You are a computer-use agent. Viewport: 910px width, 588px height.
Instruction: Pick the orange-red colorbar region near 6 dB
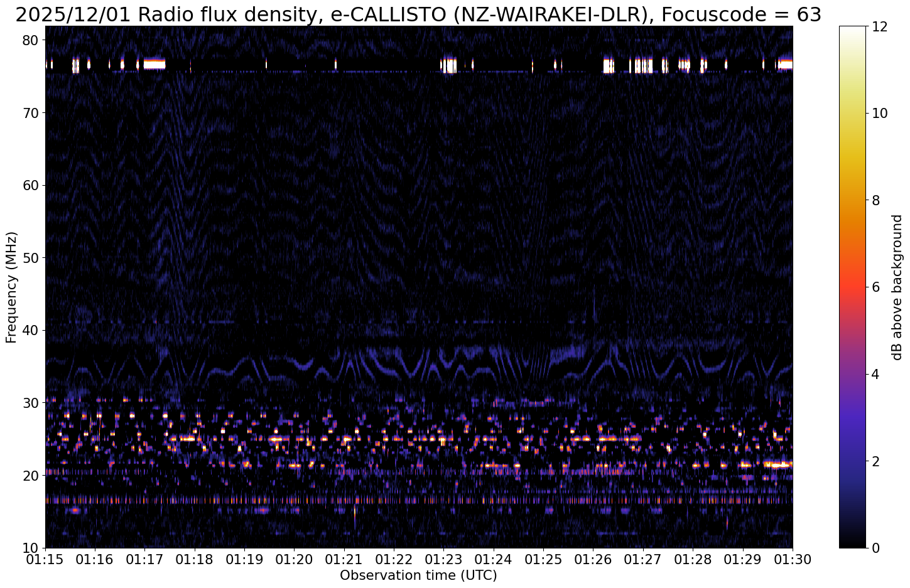852,287
